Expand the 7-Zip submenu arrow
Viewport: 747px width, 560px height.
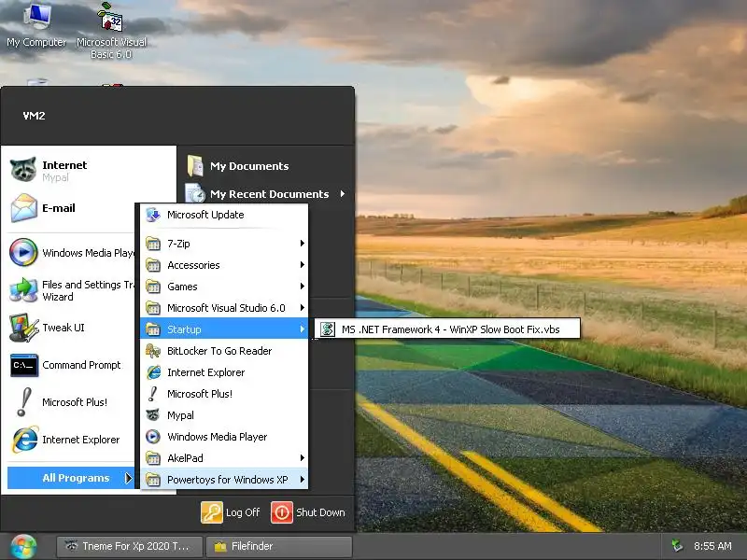pyautogui.click(x=302, y=244)
